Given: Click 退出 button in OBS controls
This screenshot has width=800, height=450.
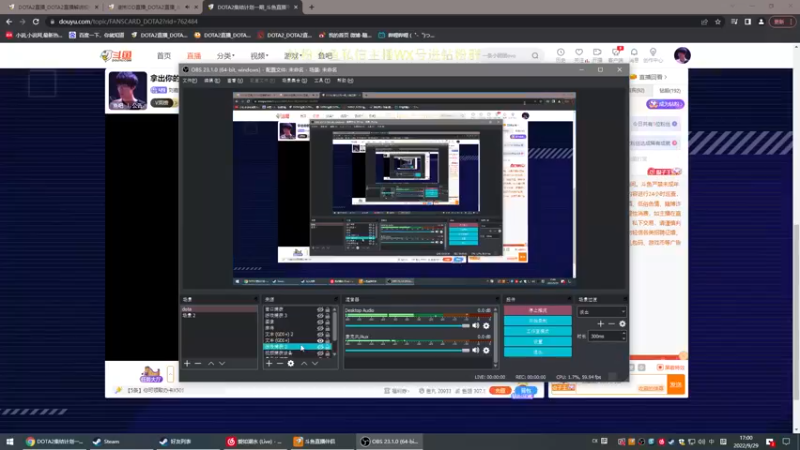Looking at the screenshot, I should click(x=538, y=352).
